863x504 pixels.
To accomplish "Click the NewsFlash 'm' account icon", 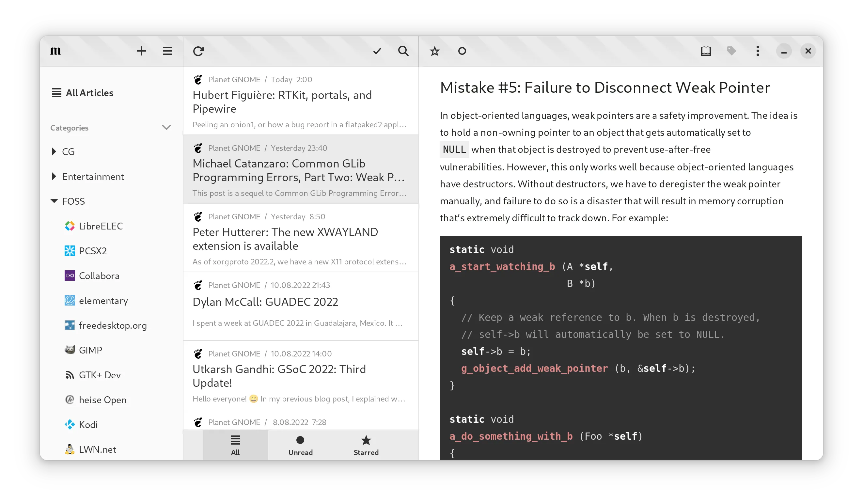I will click(x=55, y=51).
